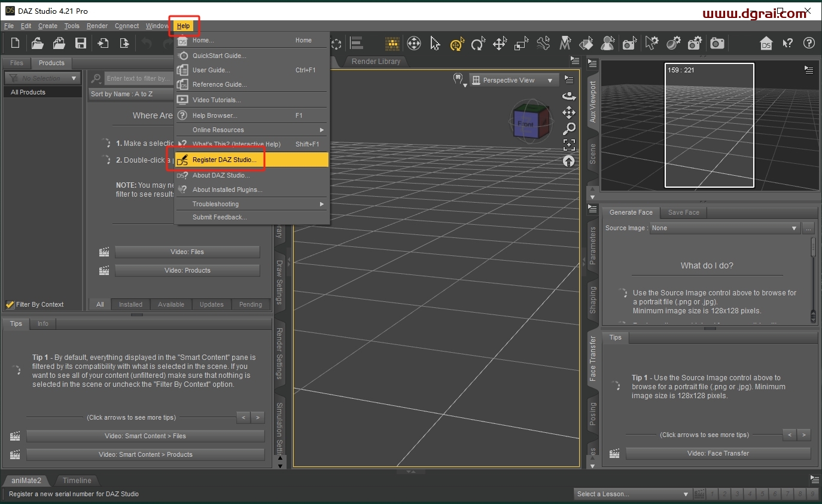The image size is (822, 504).
Task: Switch to the Timeline tab
Action: (77, 480)
